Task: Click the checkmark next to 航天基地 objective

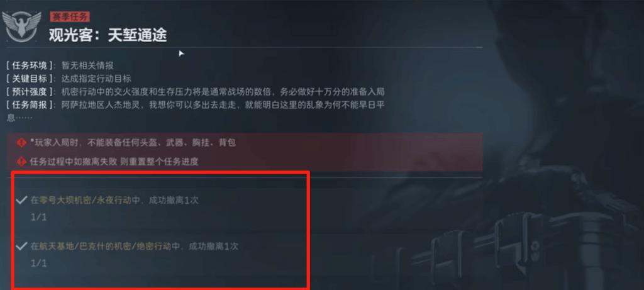Action: pyautogui.click(x=21, y=247)
